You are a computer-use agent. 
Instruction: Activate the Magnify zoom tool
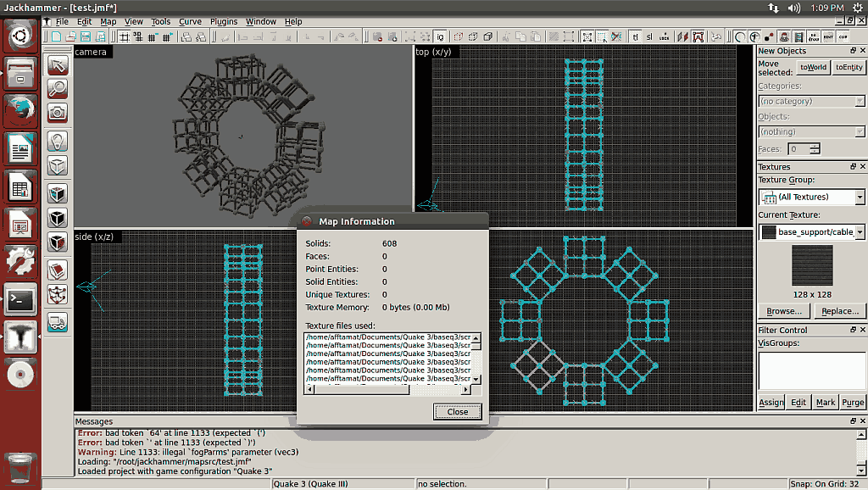coord(57,88)
